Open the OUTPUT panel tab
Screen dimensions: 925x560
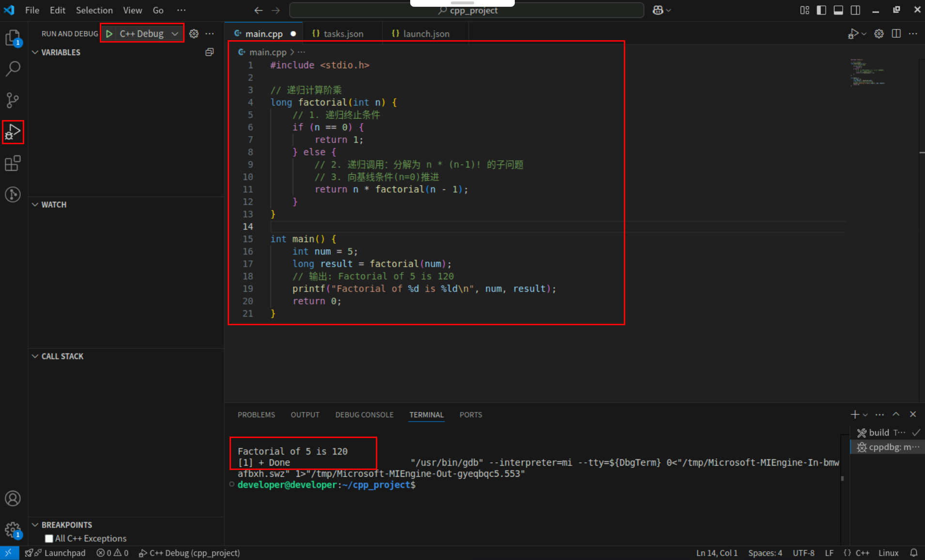click(x=305, y=415)
